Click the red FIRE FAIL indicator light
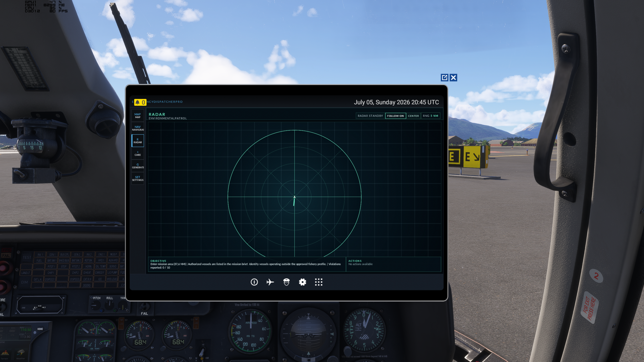This screenshot has width=644, height=362. 6,253
